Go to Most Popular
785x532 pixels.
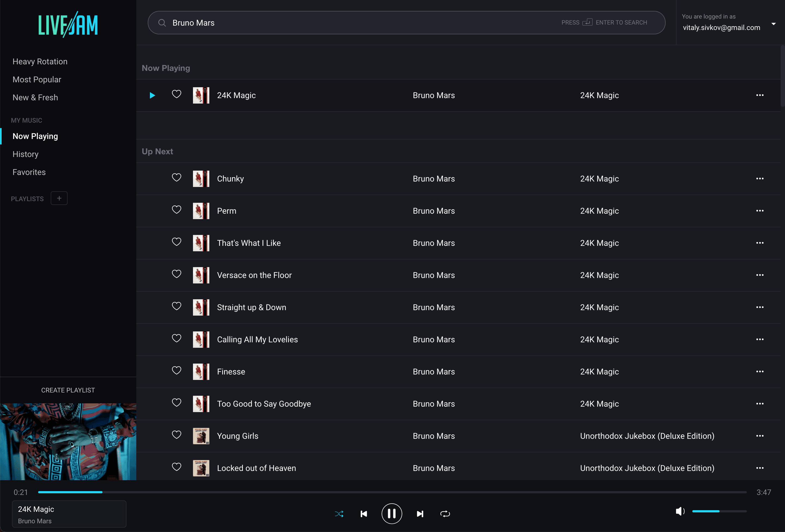[37, 79]
